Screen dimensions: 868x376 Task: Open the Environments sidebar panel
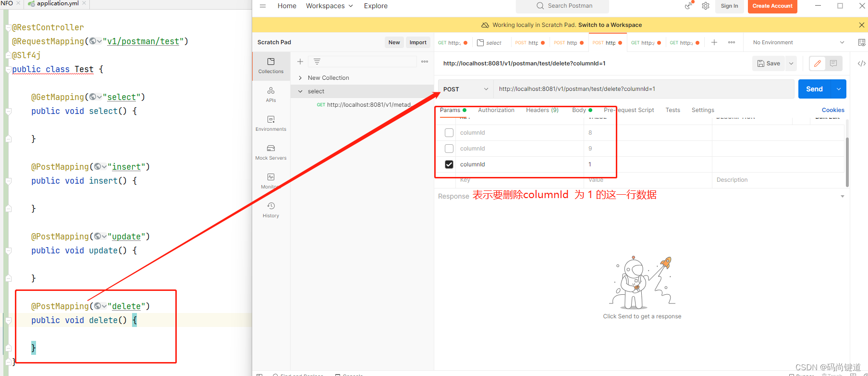271,124
